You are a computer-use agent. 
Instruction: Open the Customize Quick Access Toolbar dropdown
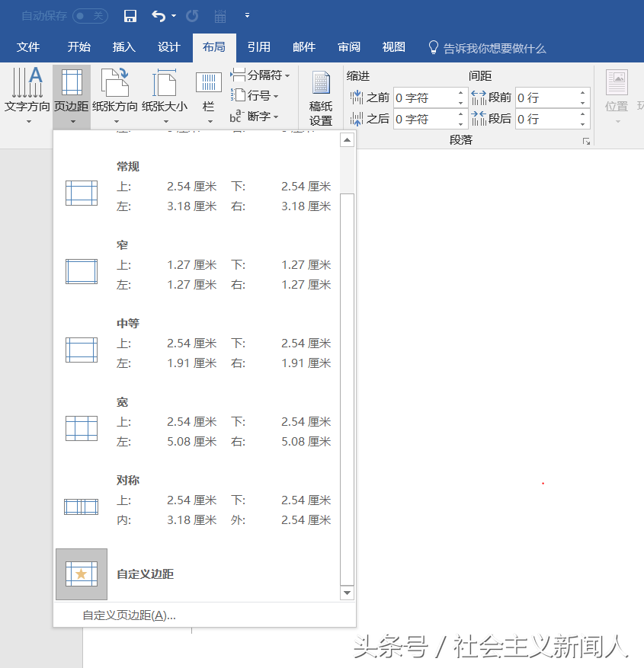point(247,16)
